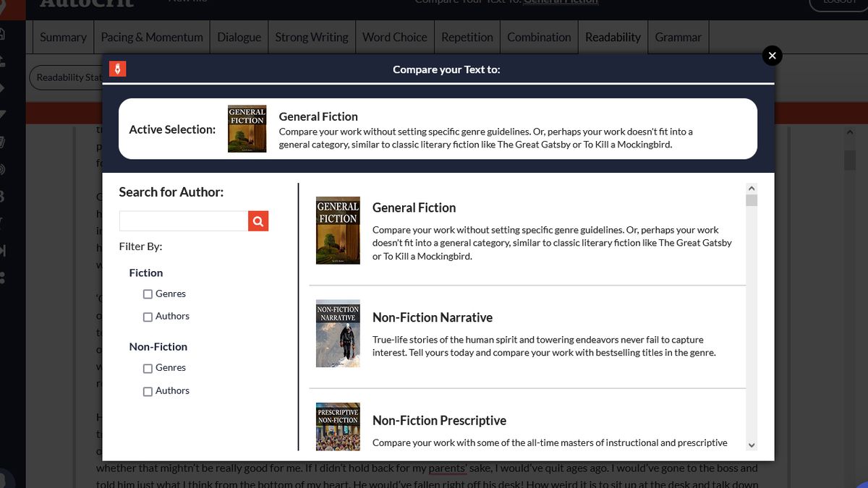Open the 'General Fiction' link in the header
This screenshot has height=488, width=868.
point(560,2)
